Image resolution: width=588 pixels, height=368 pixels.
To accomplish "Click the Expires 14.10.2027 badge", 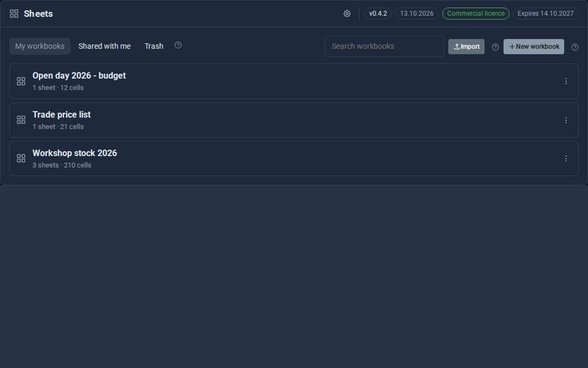I will [x=546, y=14].
